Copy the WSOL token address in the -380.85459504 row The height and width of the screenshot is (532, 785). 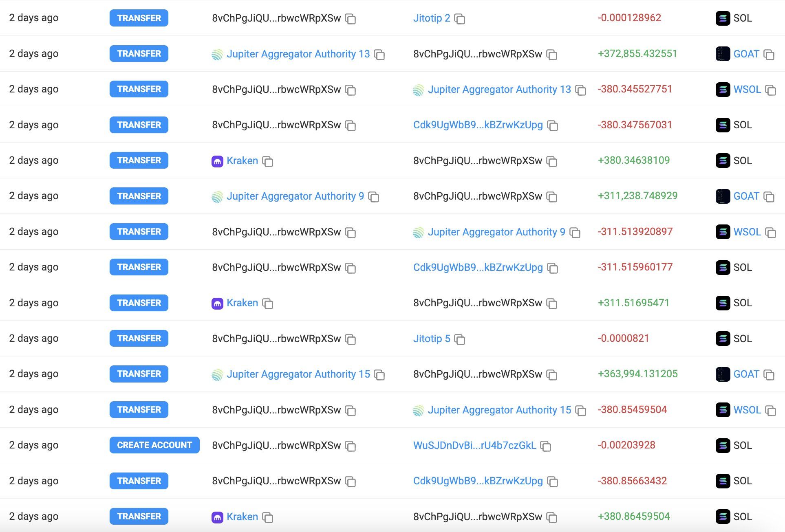point(770,411)
